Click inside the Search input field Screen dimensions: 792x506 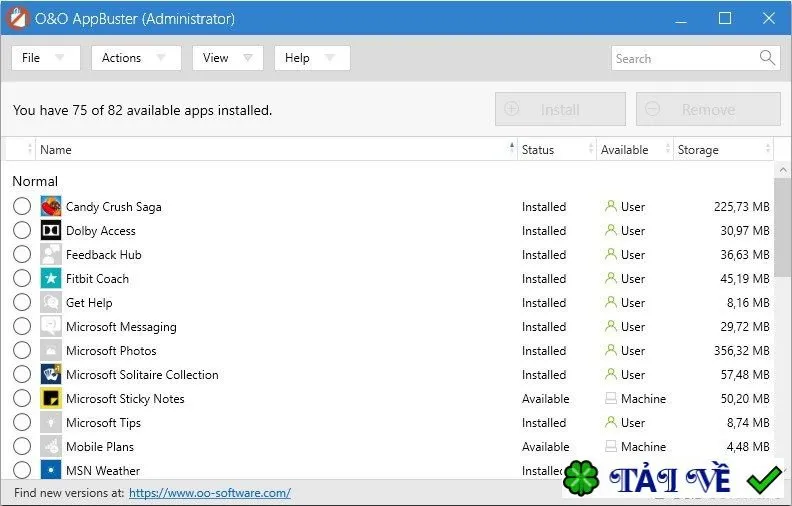click(684, 58)
